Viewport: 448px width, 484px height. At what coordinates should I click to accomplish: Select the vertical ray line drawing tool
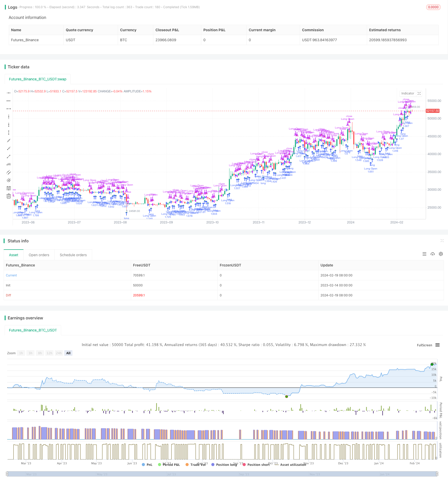9,125
